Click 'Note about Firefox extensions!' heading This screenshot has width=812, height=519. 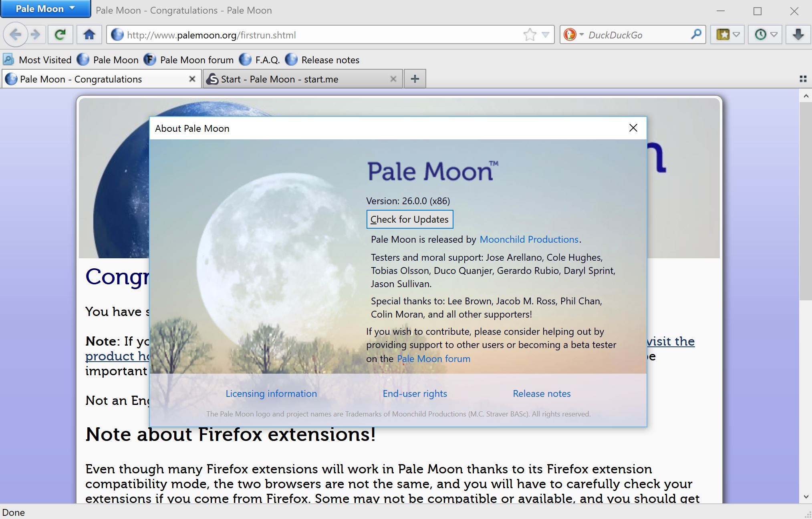(231, 434)
